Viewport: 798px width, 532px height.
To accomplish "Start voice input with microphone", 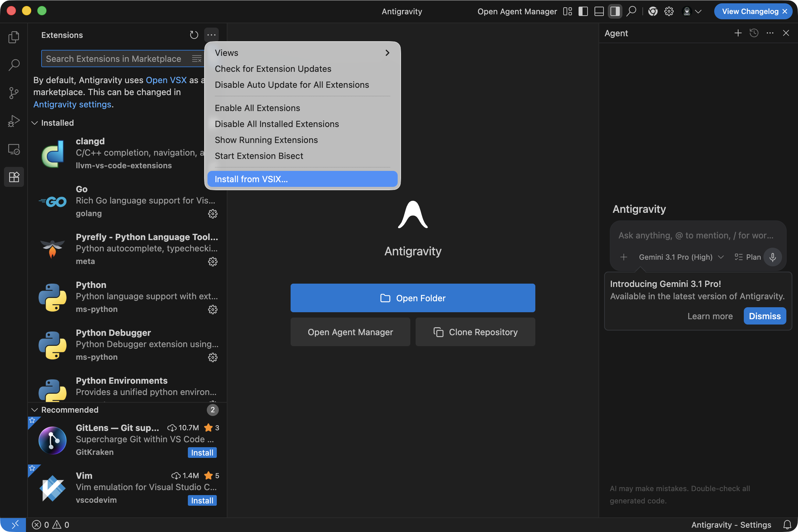I will click(772, 257).
